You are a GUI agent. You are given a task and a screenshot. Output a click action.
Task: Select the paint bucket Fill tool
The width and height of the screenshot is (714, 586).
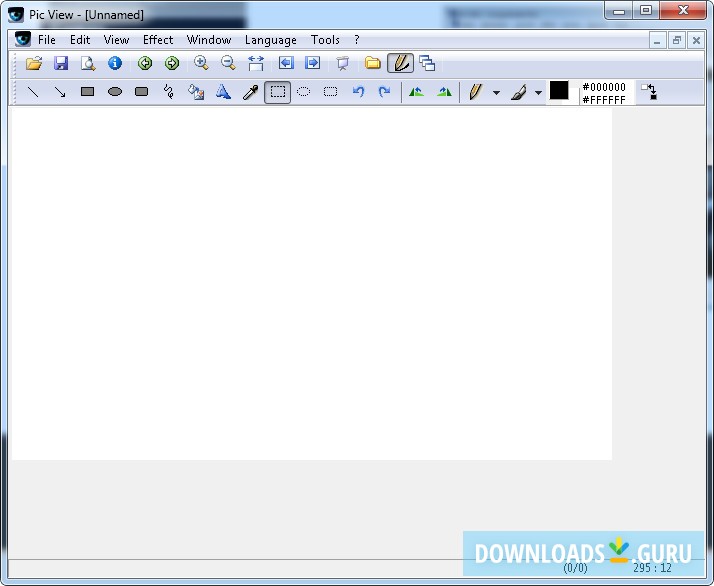coord(196,92)
